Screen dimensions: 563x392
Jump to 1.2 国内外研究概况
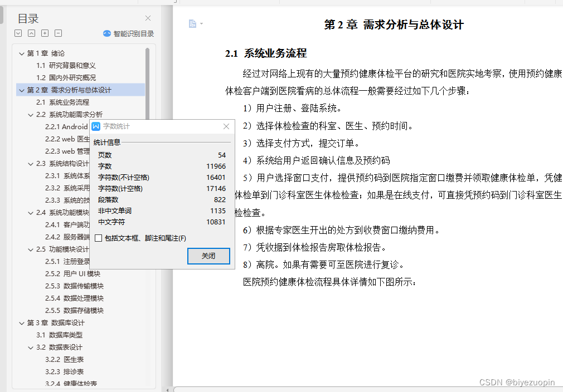click(x=66, y=78)
